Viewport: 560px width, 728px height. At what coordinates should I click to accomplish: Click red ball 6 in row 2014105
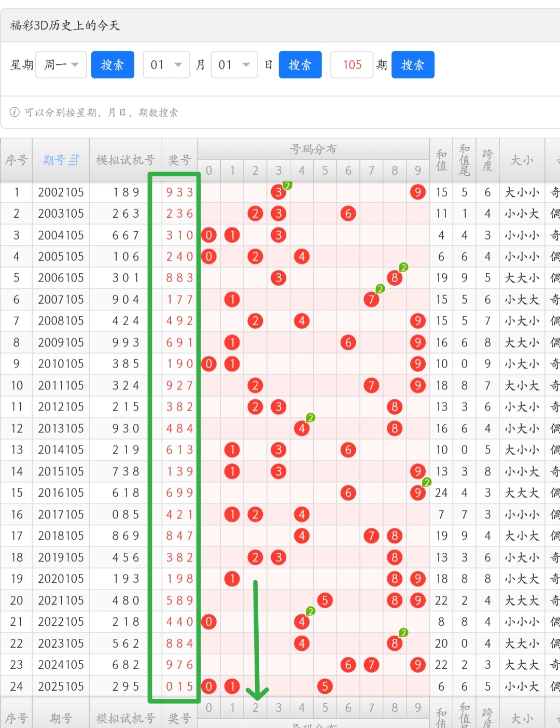(x=348, y=450)
